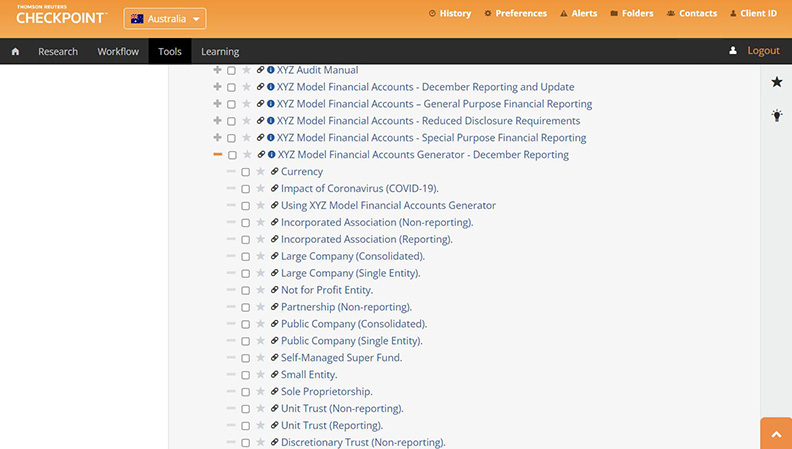Check the box for Self-Managed Super Fund

pos(246,358)
